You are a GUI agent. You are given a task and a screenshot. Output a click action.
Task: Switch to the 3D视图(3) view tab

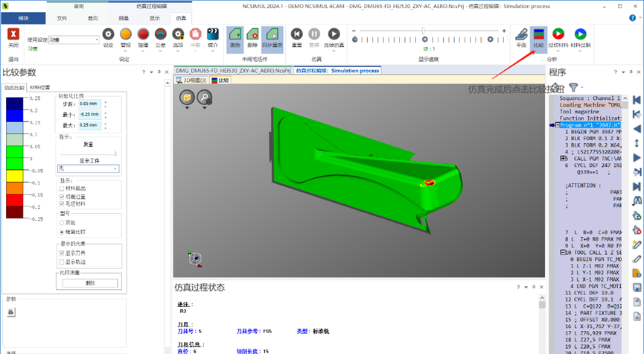pyautogui.click(x=191, y=80)
